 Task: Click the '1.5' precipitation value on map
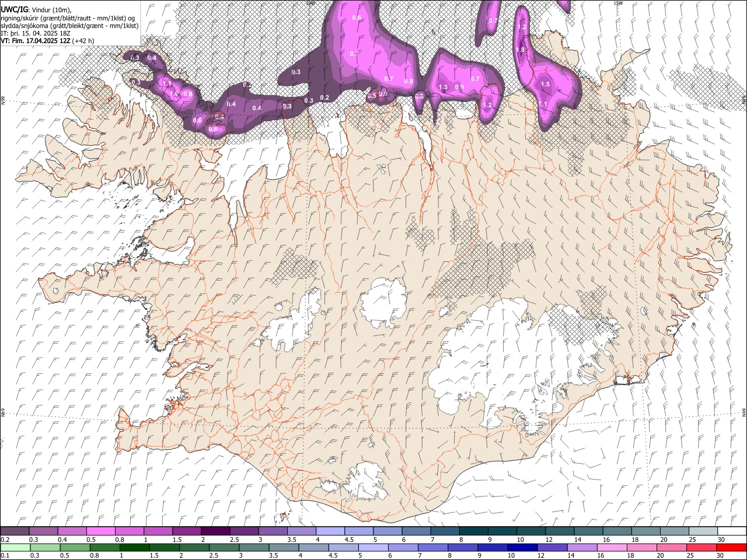pos(546,85)
